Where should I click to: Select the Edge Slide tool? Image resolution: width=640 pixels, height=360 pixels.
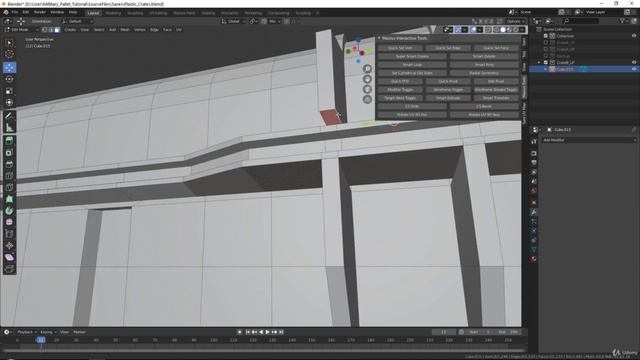click(9, 234)
